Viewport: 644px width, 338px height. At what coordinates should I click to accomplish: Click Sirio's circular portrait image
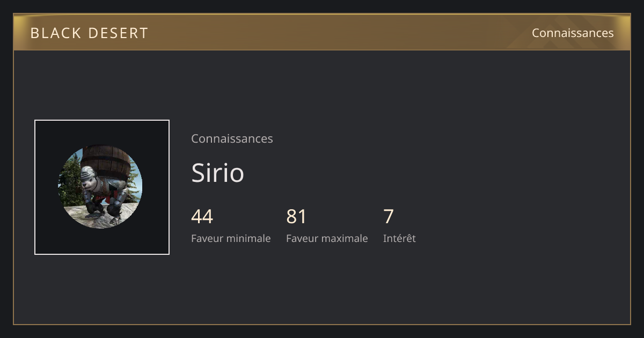(100, 187)
